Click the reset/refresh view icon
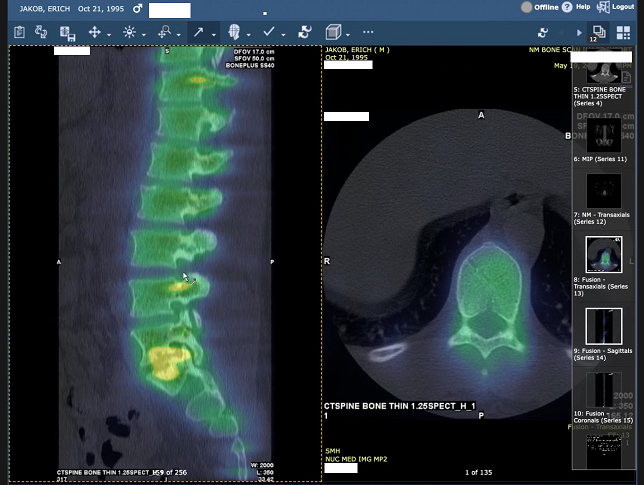The width and height of the screenshot is (644, 485). coord(305,32)
